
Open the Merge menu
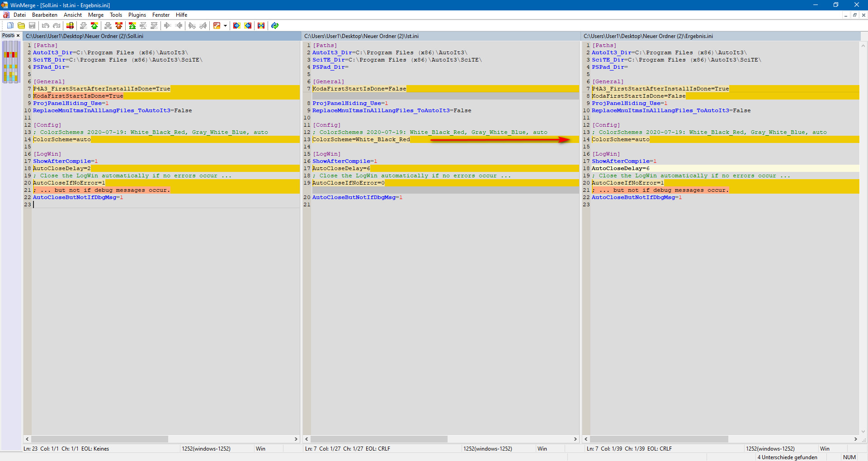95,15
